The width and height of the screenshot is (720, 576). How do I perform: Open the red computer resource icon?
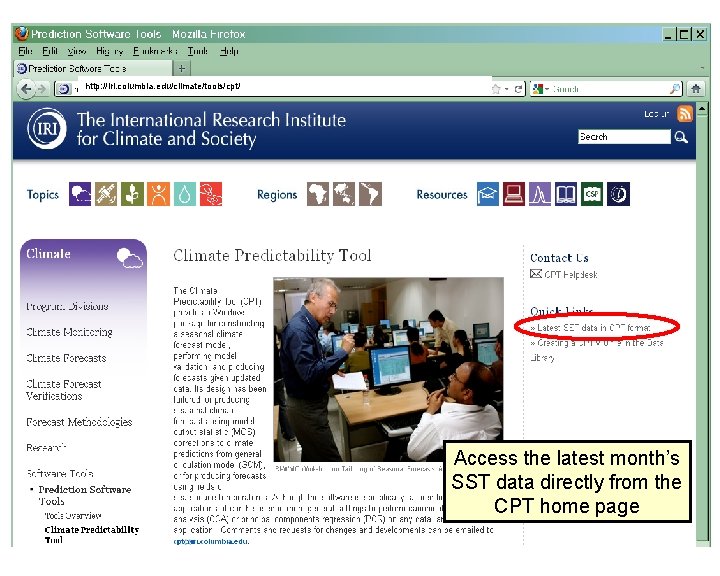click(514, 194)
